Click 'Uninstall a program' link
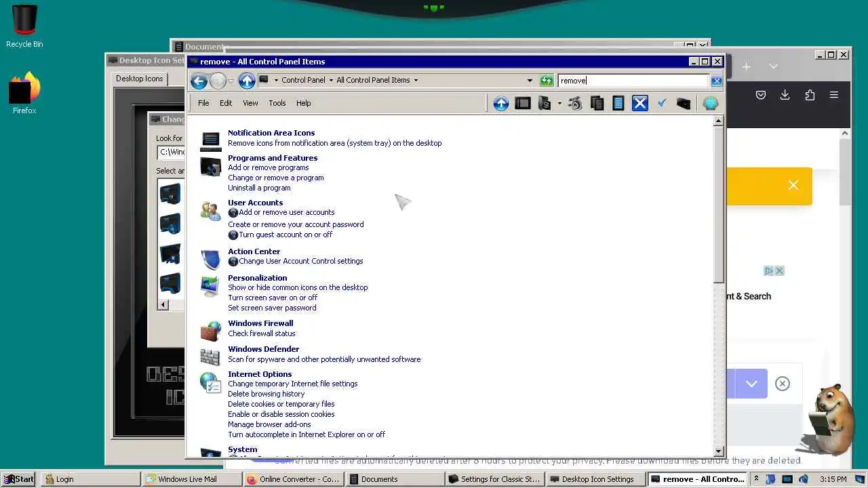The image size is (868, 488). [x=259, y=188]
